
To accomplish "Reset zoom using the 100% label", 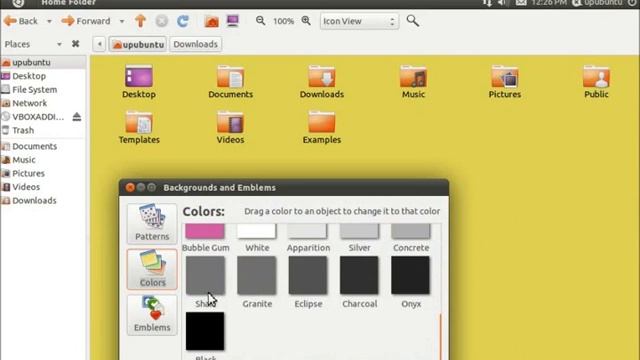I will tap(283, 21).
